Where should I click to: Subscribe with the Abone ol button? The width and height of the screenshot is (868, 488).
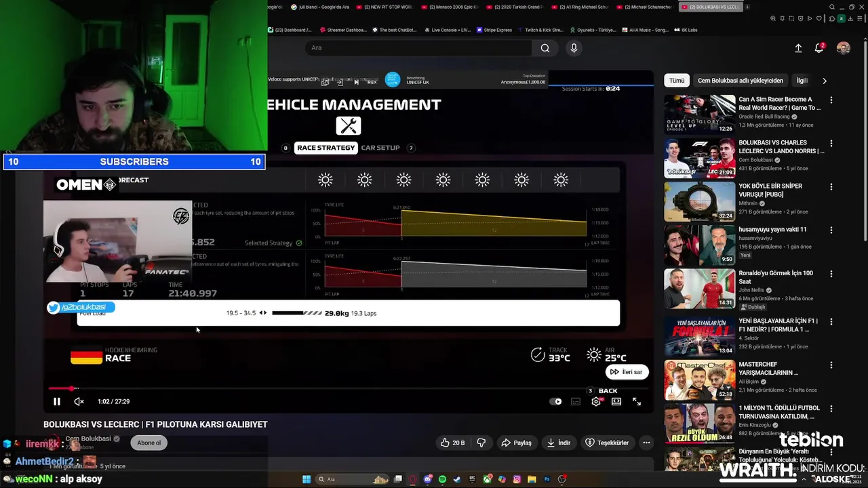click(x=149, y=443)
